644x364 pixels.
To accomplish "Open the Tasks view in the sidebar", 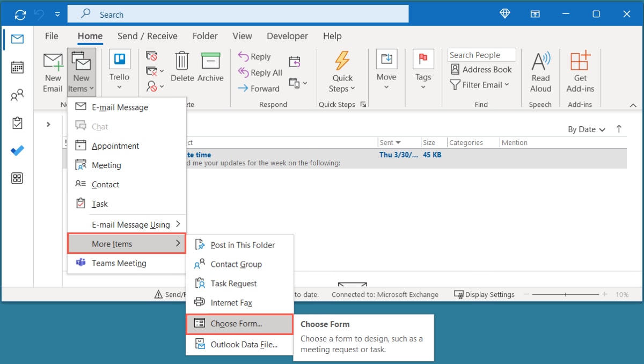I will pyautogui.click(x=17, y=122).
